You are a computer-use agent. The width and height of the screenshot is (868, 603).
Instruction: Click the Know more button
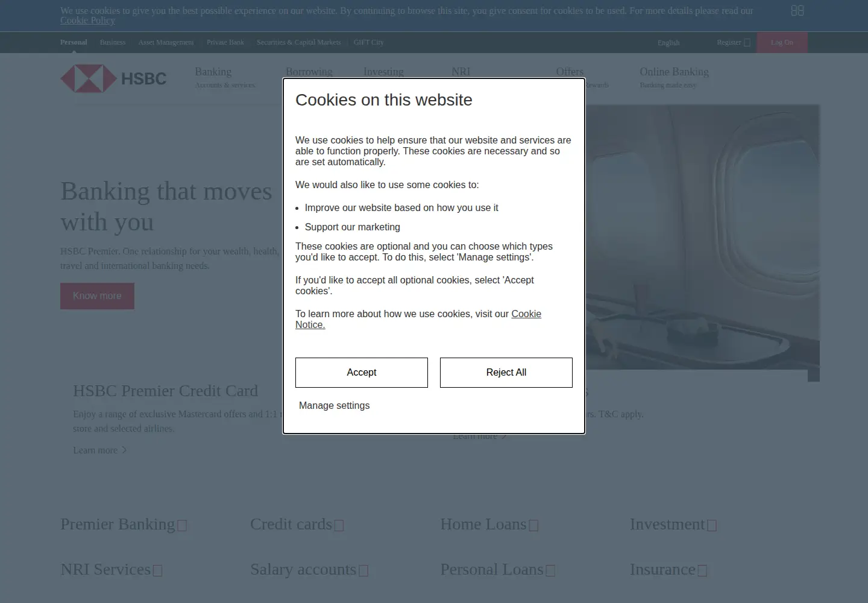[97, 296]
